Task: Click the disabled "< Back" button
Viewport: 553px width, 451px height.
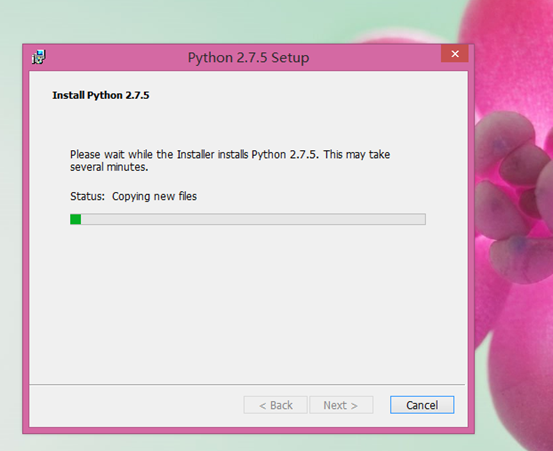Action: (275, 405)
